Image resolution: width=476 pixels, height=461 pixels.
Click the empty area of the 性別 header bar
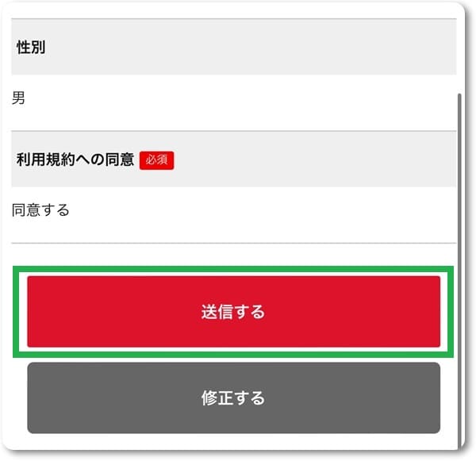249,47
